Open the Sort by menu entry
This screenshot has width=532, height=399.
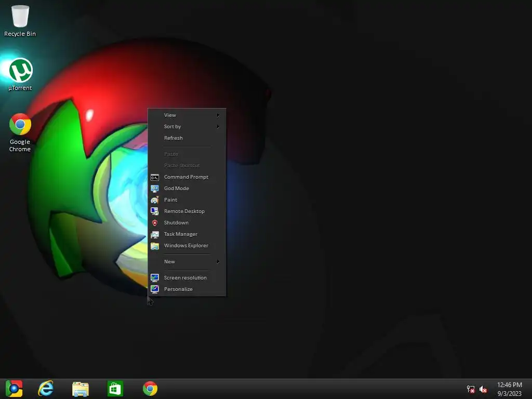(187, 127)
